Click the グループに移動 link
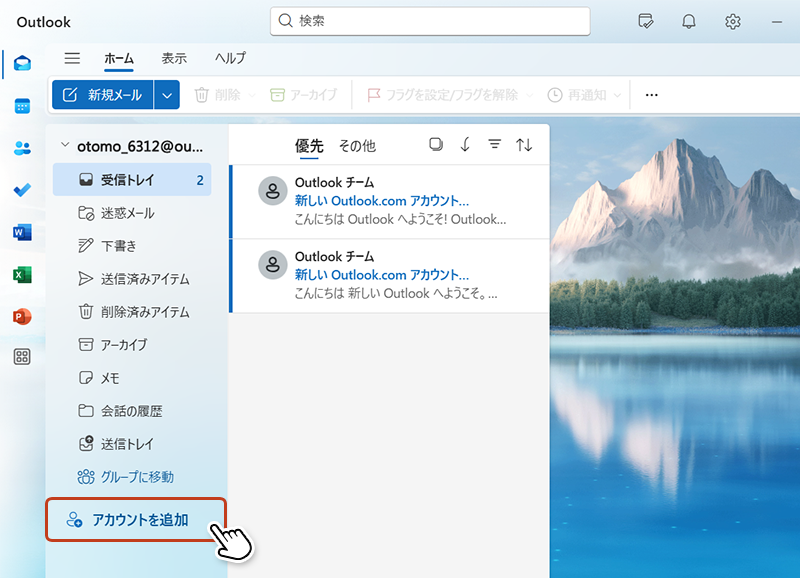The image size is (800, 578). pyautogui.click(x=126, y=477)
